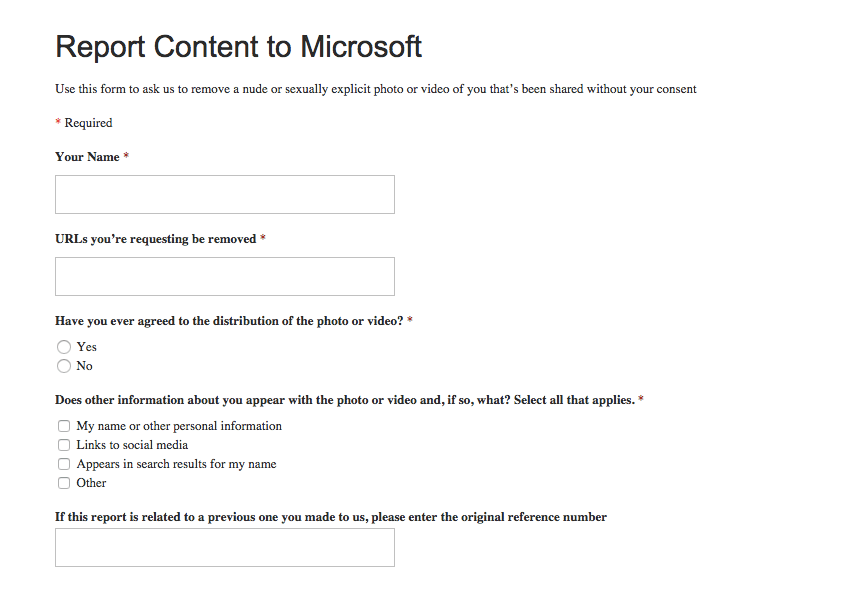
Task: Select the Yes radio button
Action: coord(64,347)
